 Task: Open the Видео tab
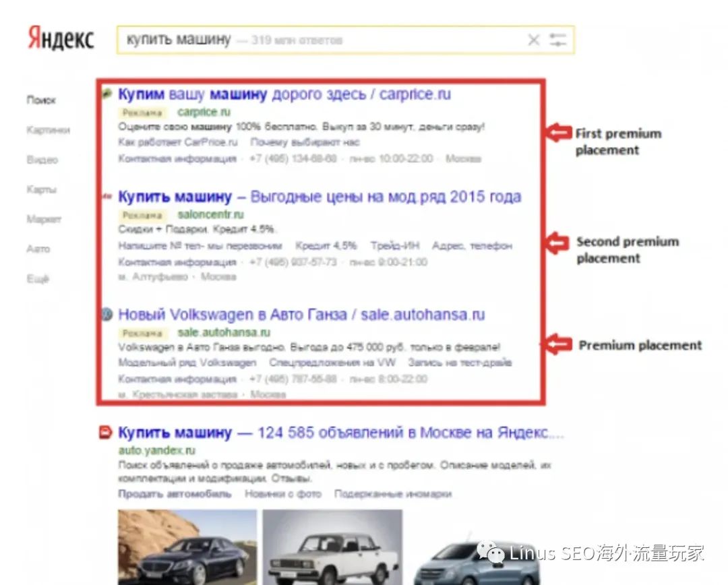tap(42, 160)
